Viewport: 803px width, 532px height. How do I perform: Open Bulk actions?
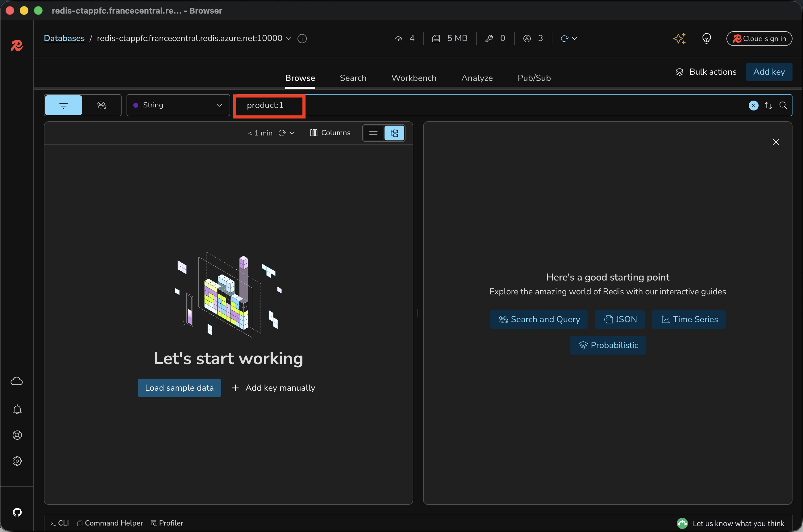[x=706, y=72]
